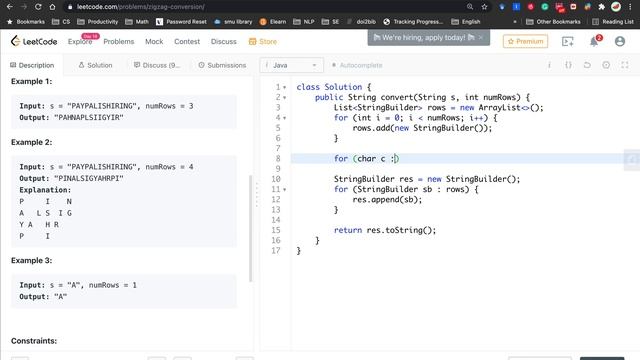
Task: Go back using browser back arrow
Action: coord(9,7)
